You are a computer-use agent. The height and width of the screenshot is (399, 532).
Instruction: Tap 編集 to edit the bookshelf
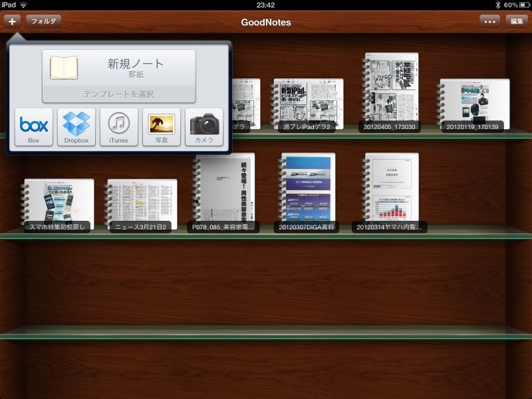pyautogui.click(x=517, y=21)
